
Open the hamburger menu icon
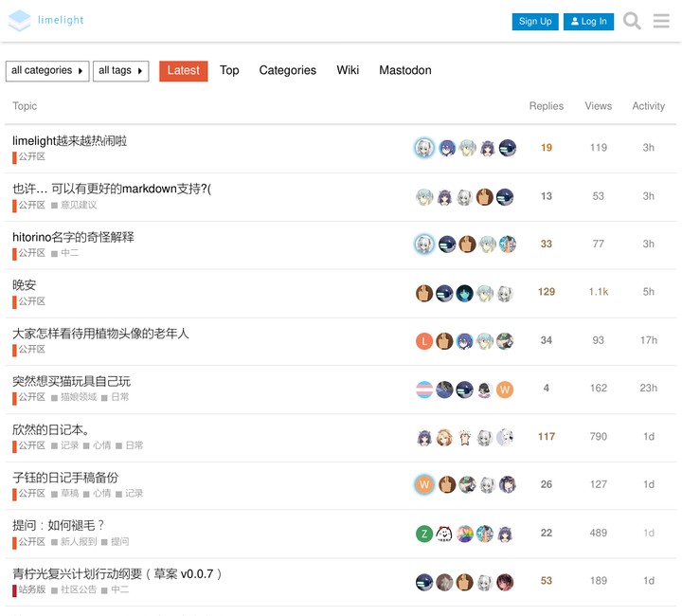click(661, 21)
